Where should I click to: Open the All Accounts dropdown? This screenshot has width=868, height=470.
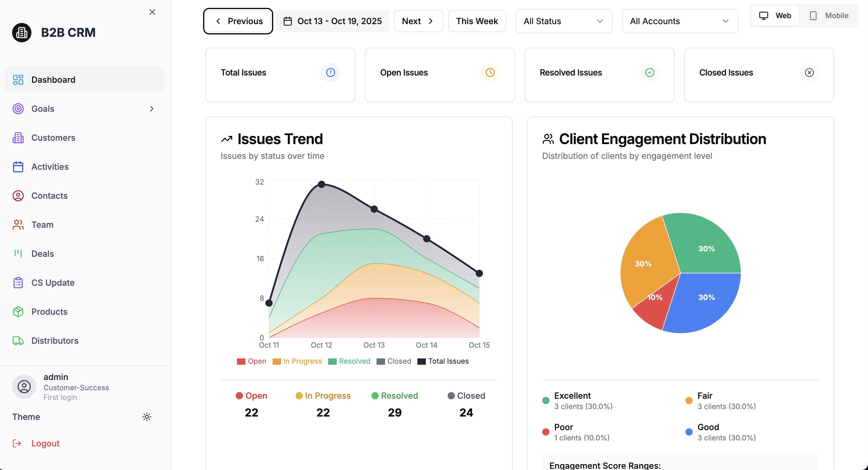(x=680, y=21)
